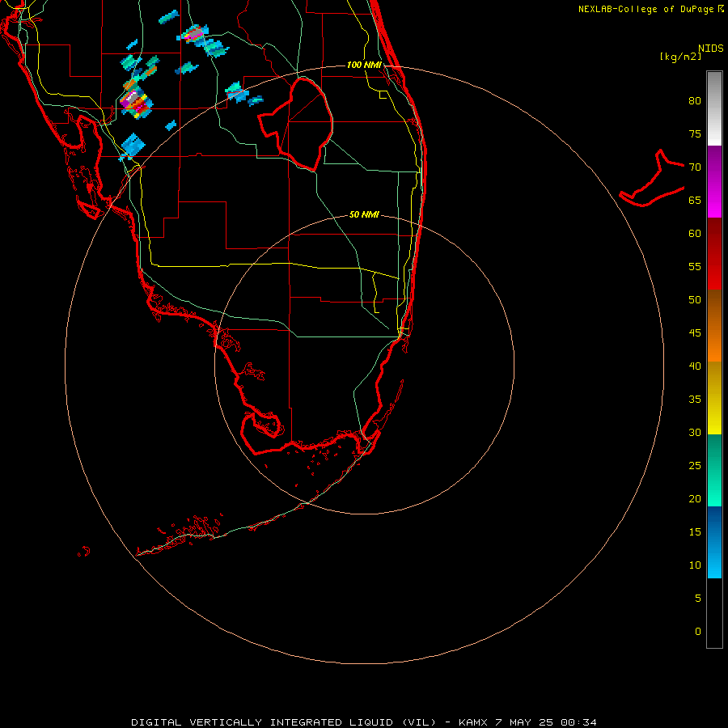The width and height of the screenshot is (728, 728).
Task: Click the 80 value on color scale
Action: tap(695, 101)
